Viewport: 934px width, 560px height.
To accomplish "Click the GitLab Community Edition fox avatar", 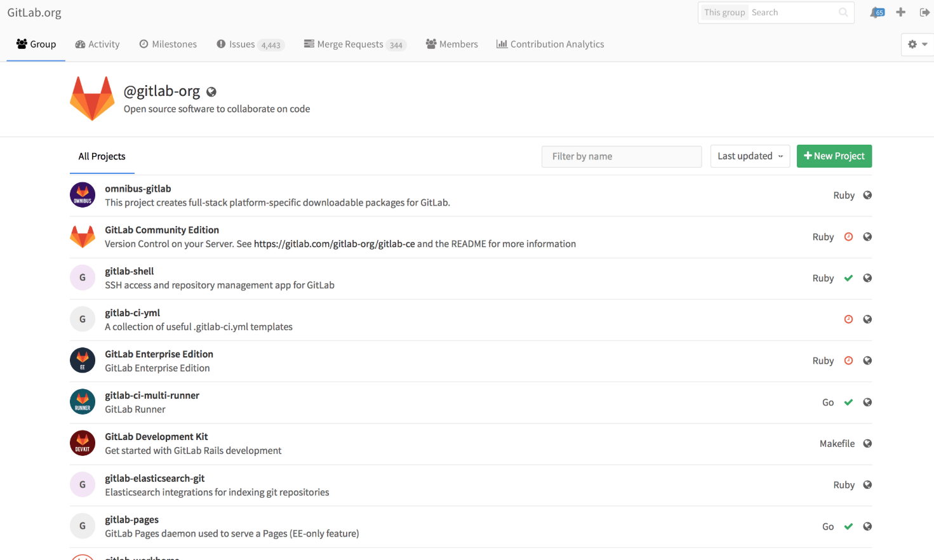I will (83, 236).
